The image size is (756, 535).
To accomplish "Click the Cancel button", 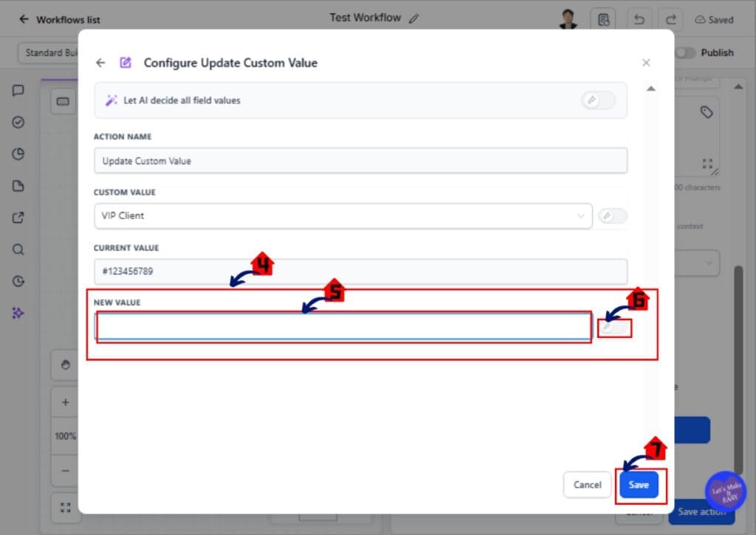I will [x=587, y=484].
